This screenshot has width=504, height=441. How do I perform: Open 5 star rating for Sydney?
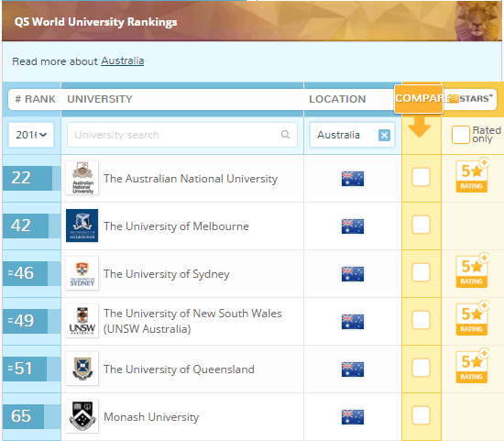472,270
